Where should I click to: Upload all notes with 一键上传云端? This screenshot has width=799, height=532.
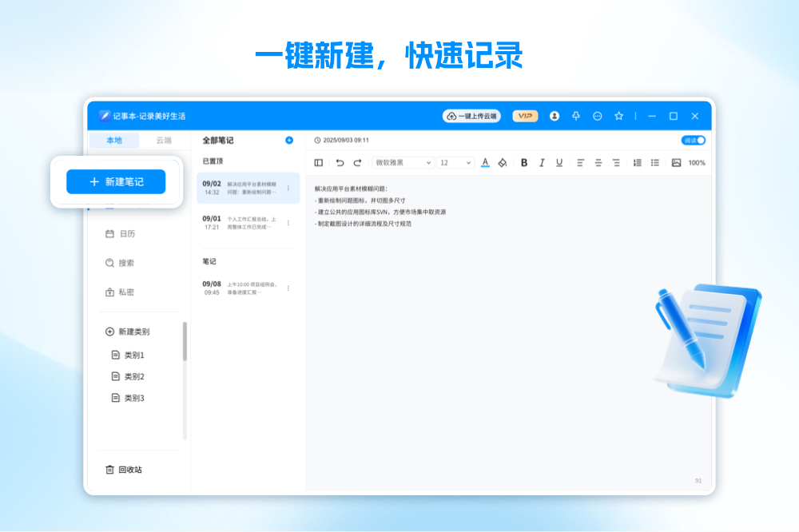(472, 116)
